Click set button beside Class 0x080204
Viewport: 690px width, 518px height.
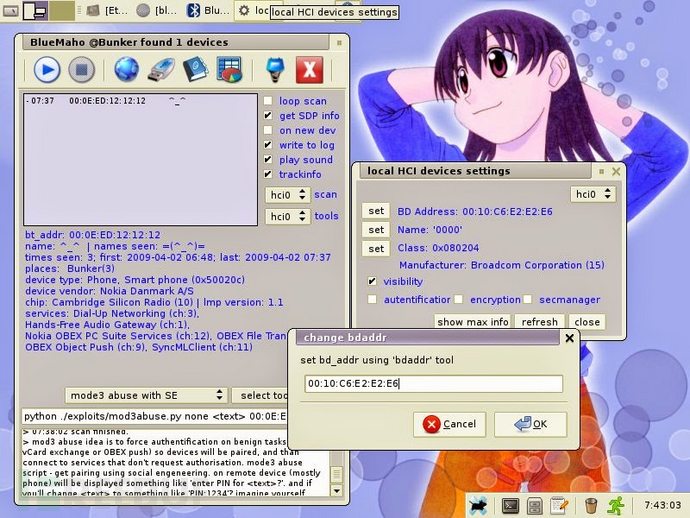pyautogui.click(x=376, y=249)
